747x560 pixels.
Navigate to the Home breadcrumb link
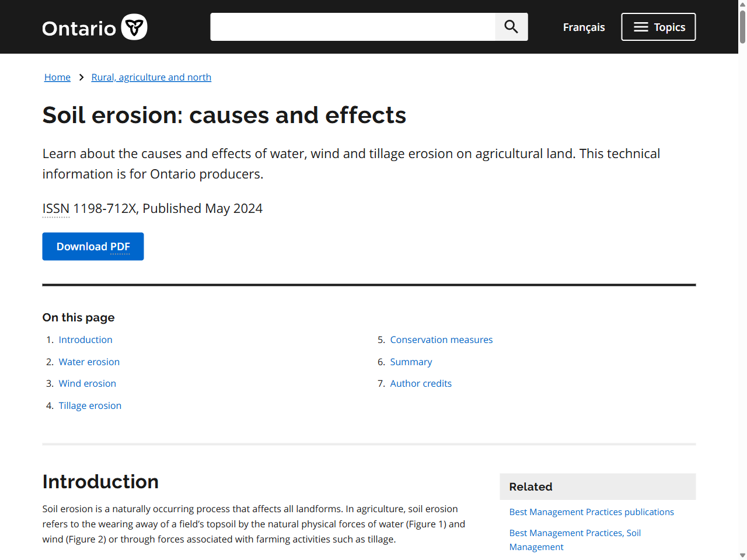pos(57,76)
